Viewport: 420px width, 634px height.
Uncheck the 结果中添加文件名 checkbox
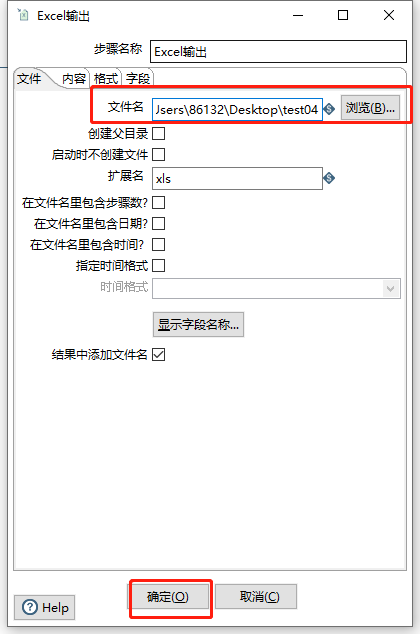158,355
